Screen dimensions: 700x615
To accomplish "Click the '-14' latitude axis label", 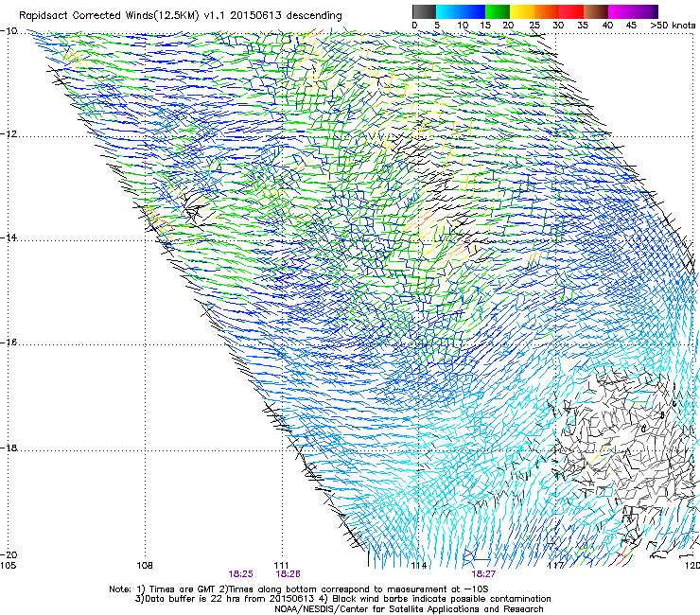I will pyautogui.click(x=9, y=237).
